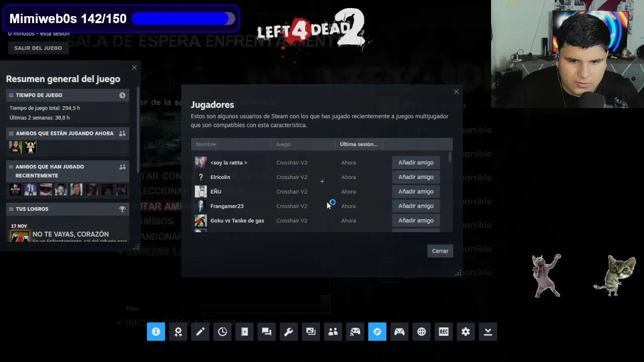This screenshot has height=362, width=644.
Task: Click the Tiempo de juego total: 294,5 h text
Action: coord(45,108)
